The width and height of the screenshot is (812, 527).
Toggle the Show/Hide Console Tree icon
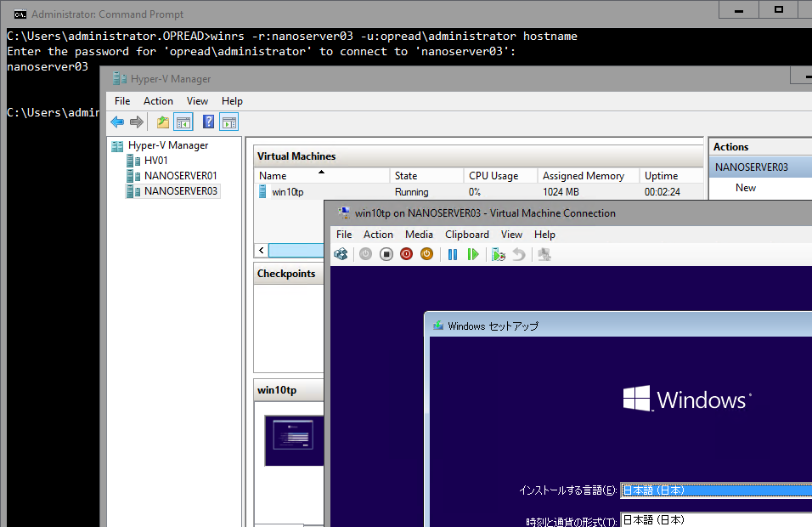coord(183,122)
